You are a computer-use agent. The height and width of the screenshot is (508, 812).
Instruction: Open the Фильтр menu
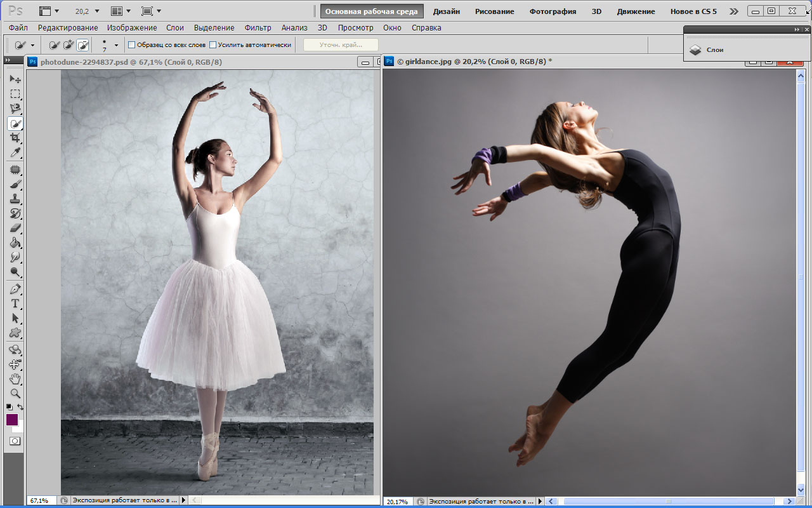pos(258,28)
